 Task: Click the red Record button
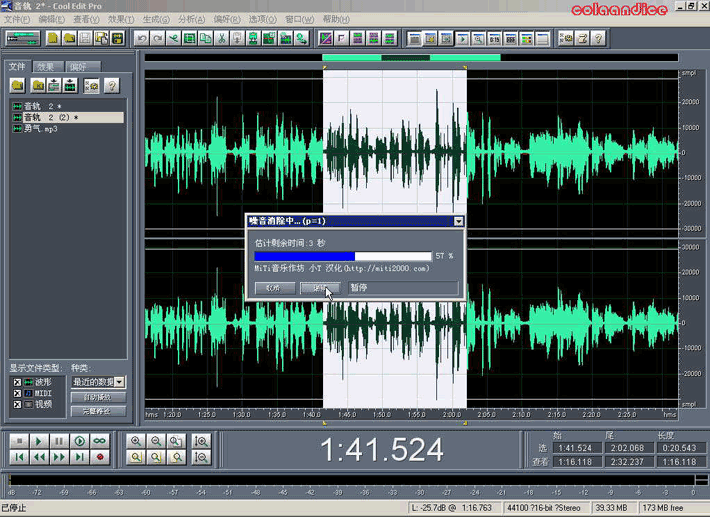click(100, 457)
